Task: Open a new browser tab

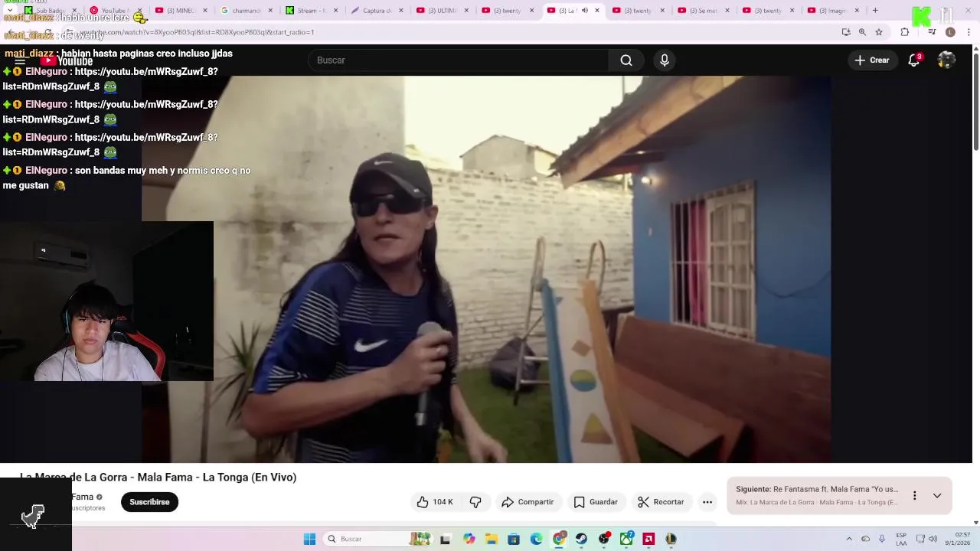Action: 875,11
